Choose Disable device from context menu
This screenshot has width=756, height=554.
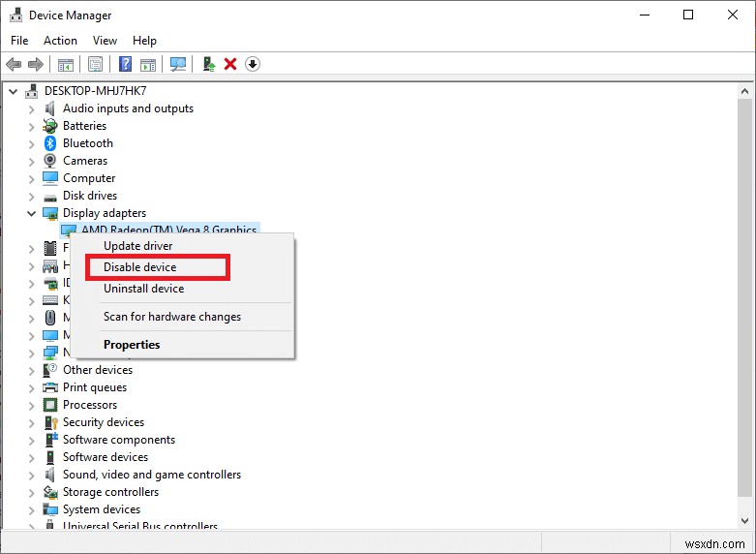point(140,267)
